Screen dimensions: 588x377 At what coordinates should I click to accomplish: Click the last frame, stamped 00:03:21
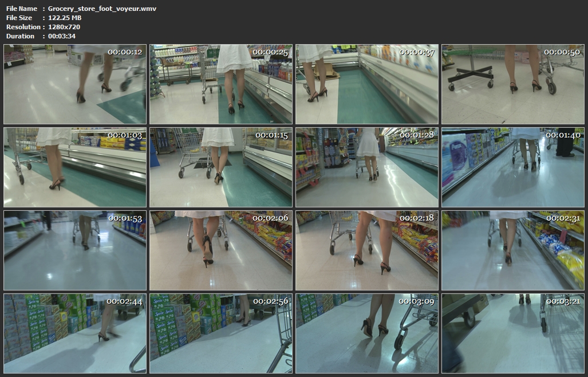pos(513,333)
